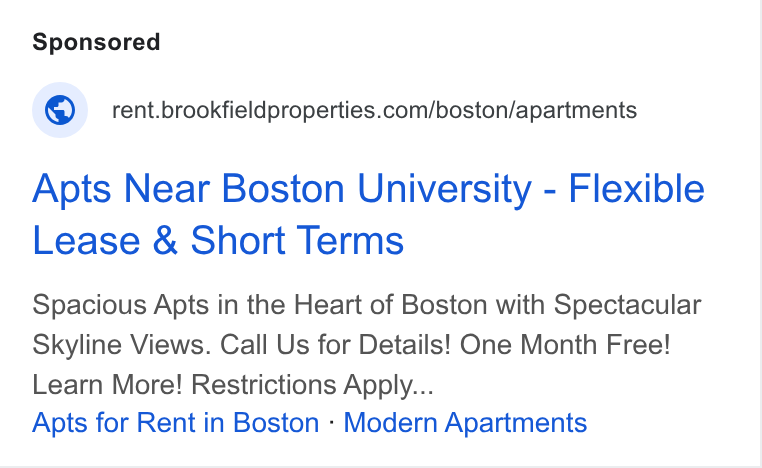Click the 'Flexible' word in the headline

636,189
